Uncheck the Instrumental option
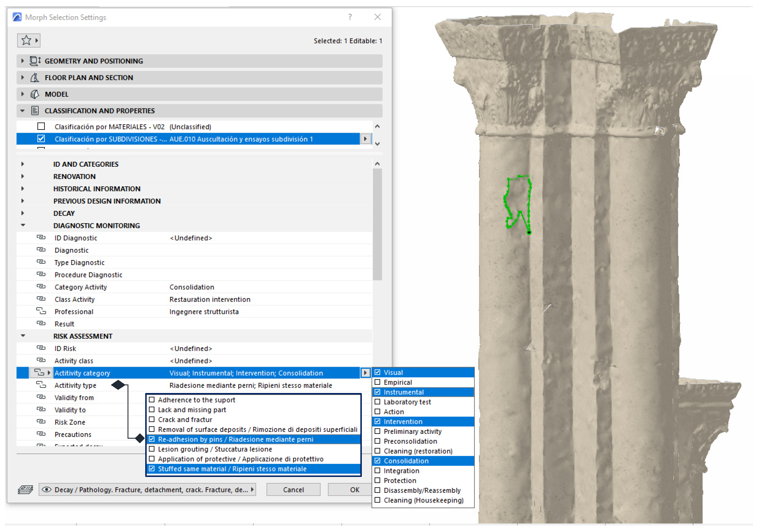The width and height of the screenshot is (761, 532). pos(377,392)
